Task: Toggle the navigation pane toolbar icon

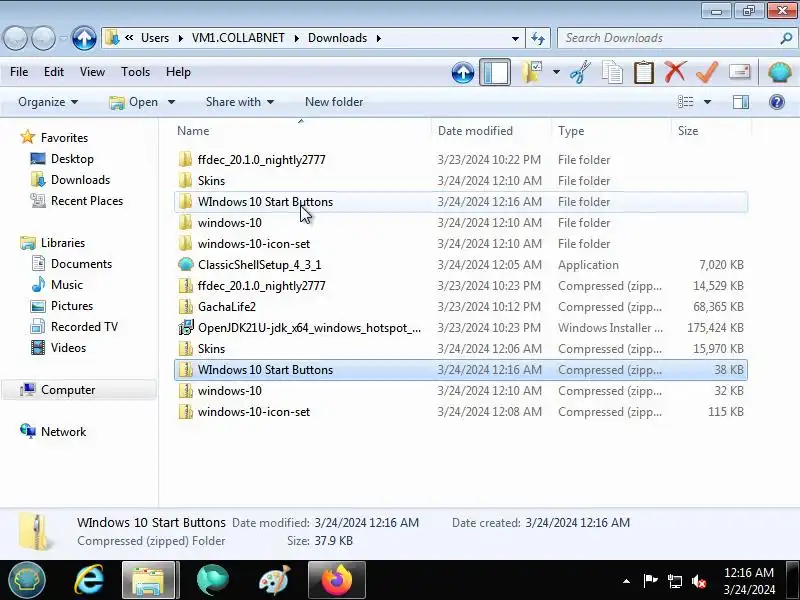Action: tap(494, 72)
